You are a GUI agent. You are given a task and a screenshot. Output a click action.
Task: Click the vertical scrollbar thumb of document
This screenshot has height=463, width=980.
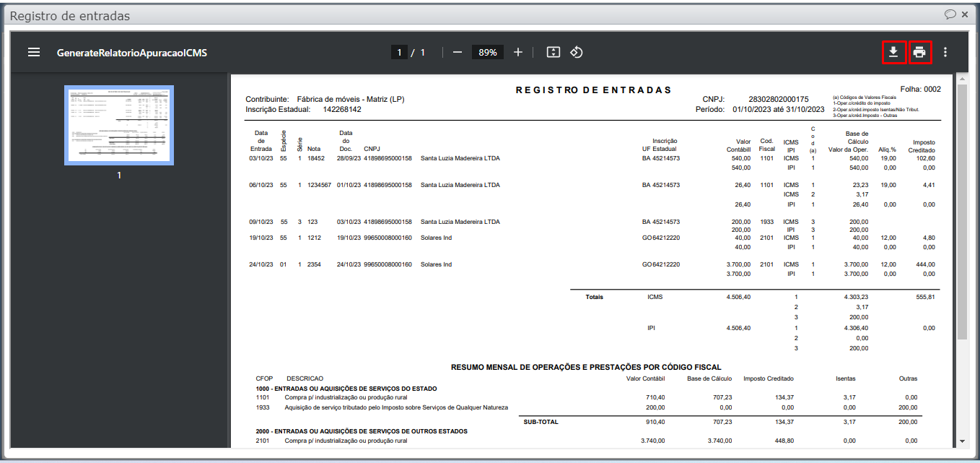point(961,211)
